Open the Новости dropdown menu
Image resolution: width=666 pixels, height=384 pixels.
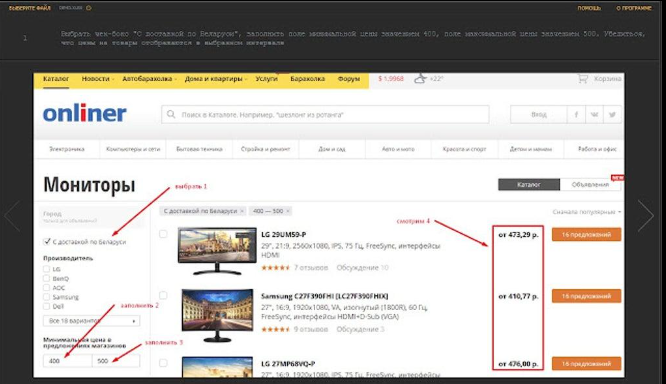click(x=98, y=79)
